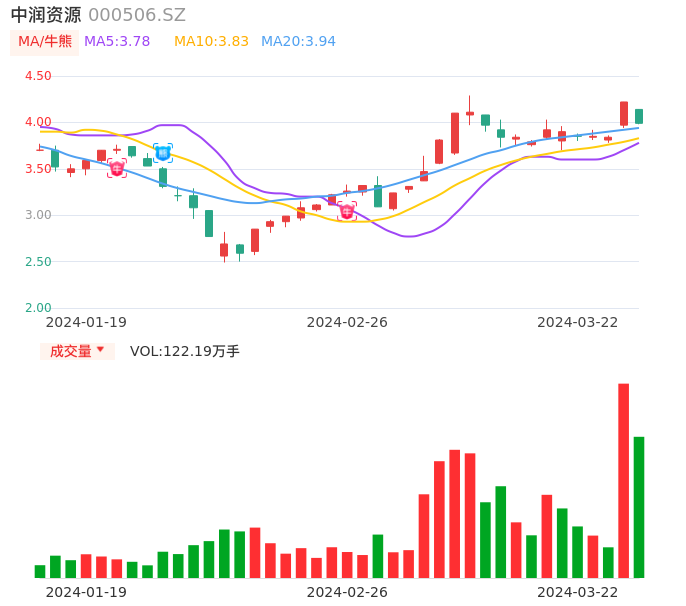Click the blue bear signal marker

[x=163, y=153]
